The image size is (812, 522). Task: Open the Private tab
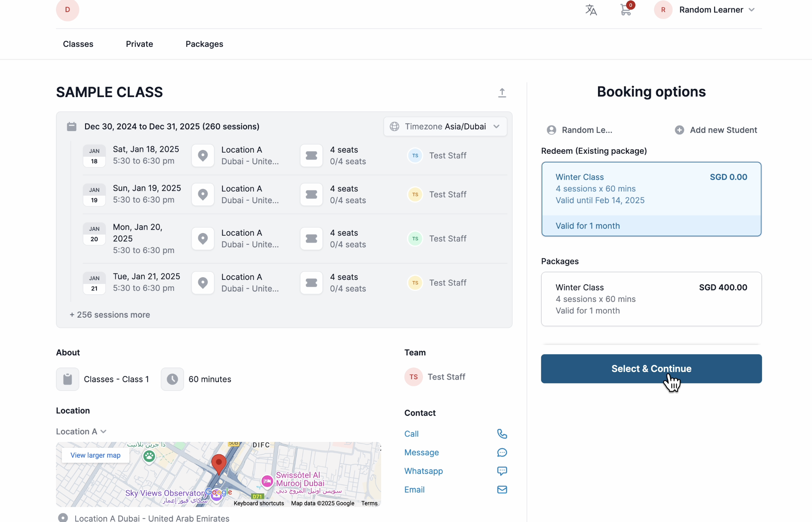click(x=139, y=44)
